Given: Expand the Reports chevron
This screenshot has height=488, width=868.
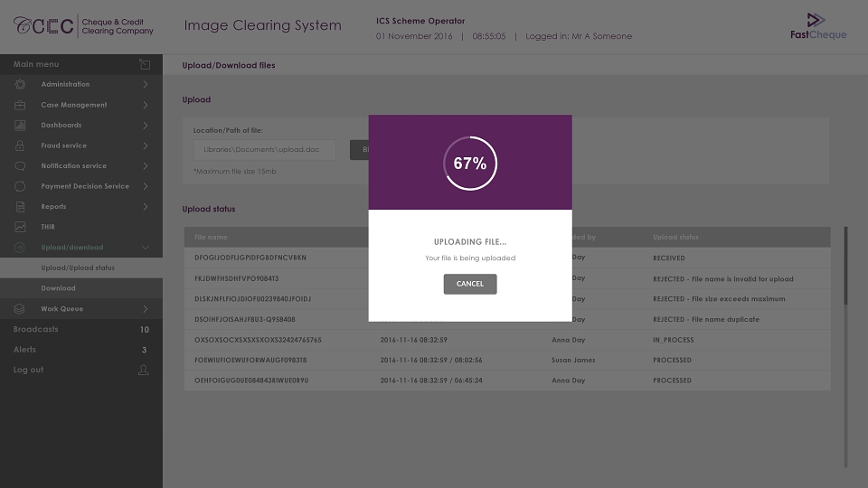Looking at the screenshot, I should 145,206.
